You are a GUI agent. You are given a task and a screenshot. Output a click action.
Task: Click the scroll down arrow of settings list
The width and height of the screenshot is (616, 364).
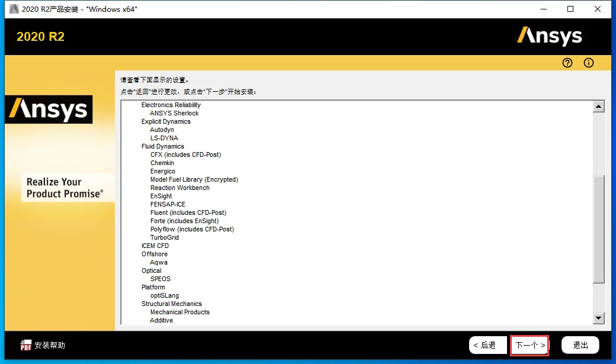tap(599, 318)
